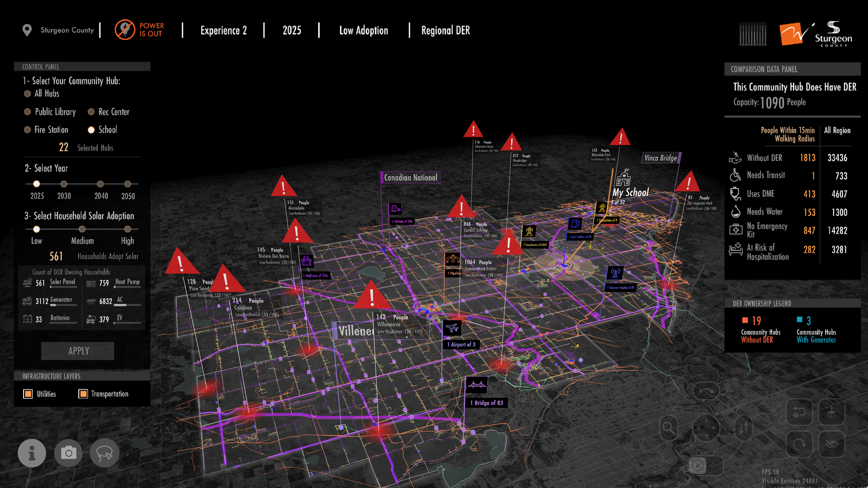Click the Airport map marker icon

coord(452,328)
